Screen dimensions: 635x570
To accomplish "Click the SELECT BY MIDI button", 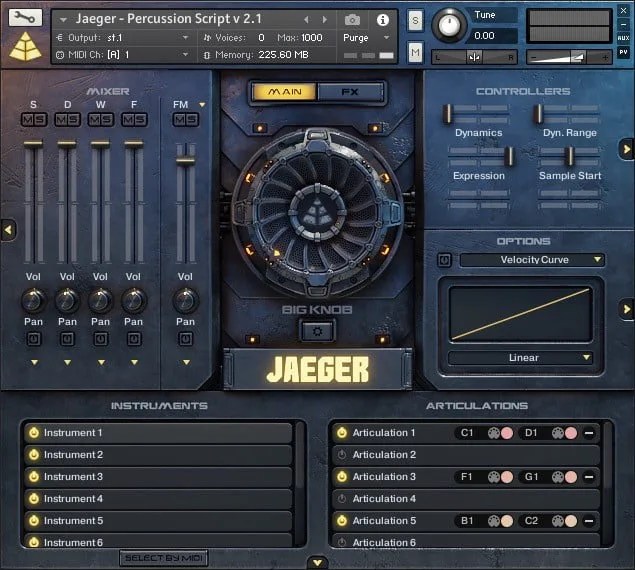I will pyautogui.click(x=164, y=558).
